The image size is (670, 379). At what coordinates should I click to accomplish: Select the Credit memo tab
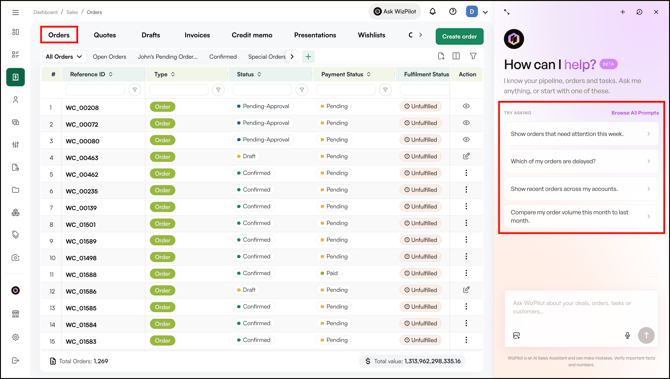[252, 35]
